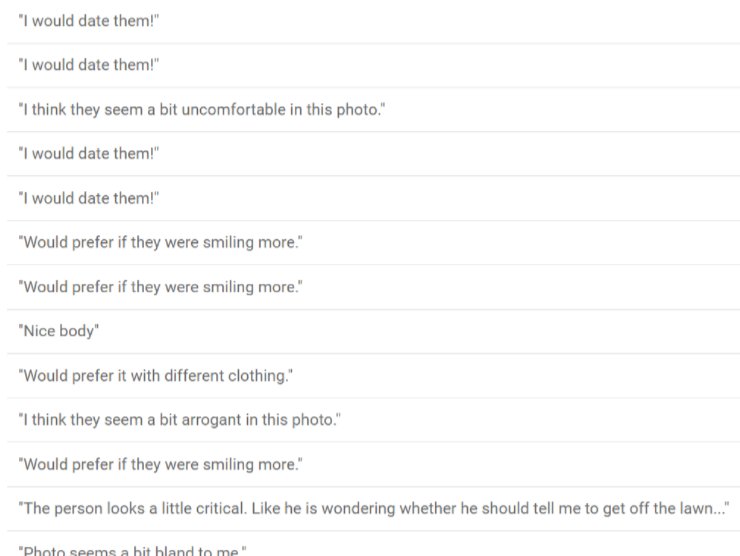Click the "seem a bit arrogant" comment row
Viewport: 740px width, 556px height.
tap(179, 419)
